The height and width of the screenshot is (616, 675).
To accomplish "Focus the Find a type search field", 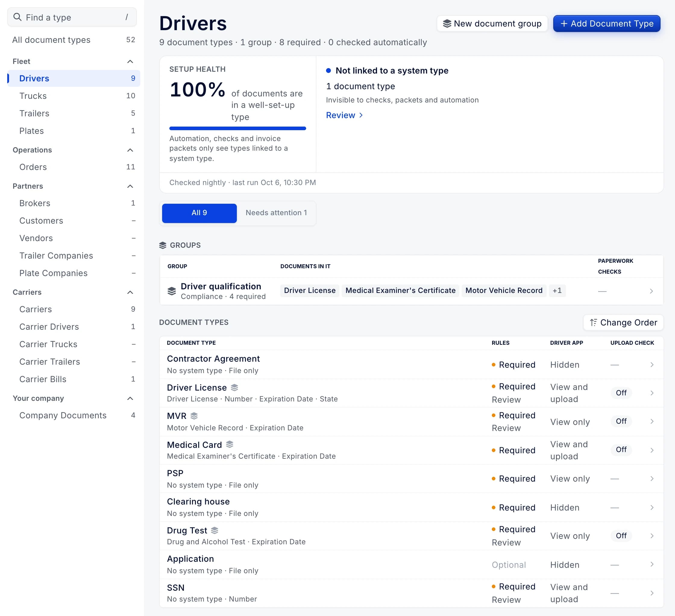I will [72, 17].
